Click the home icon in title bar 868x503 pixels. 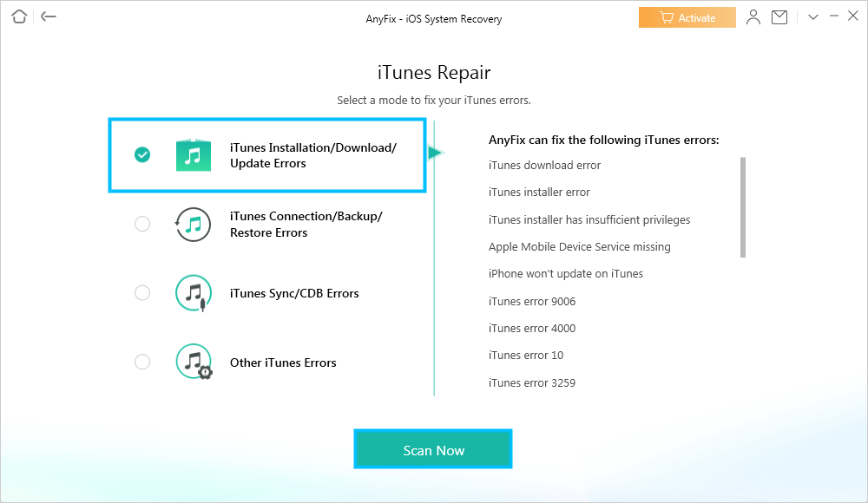(x=19, y=16)
